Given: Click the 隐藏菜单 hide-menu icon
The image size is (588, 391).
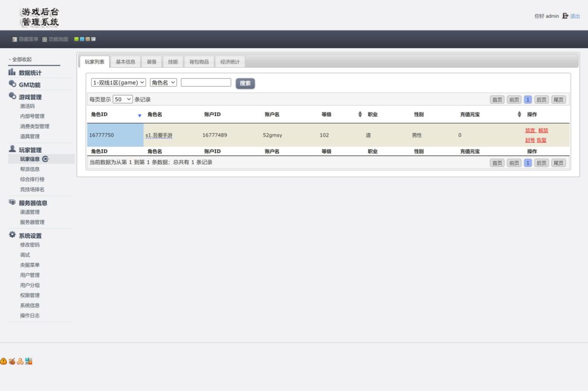Looking at the screenshot, I should (15, 40).
